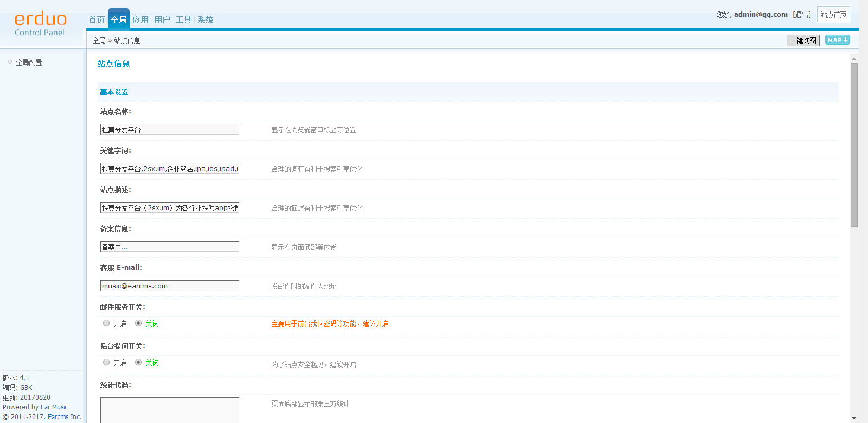Image resolution: width=868 pixels, height=423 pixels.
Task: Click the scrollbar up arrow
Action: (x=854, y=58)
